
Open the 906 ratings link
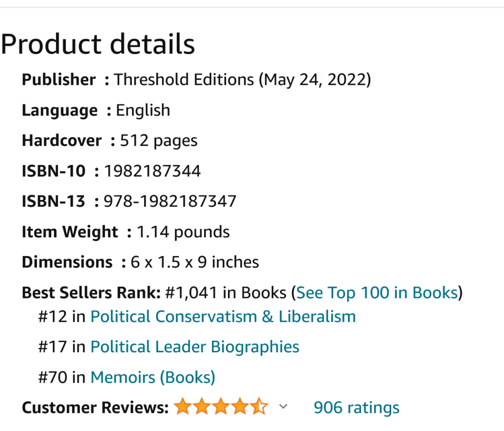pyautogui.click(x=356, y=407)
